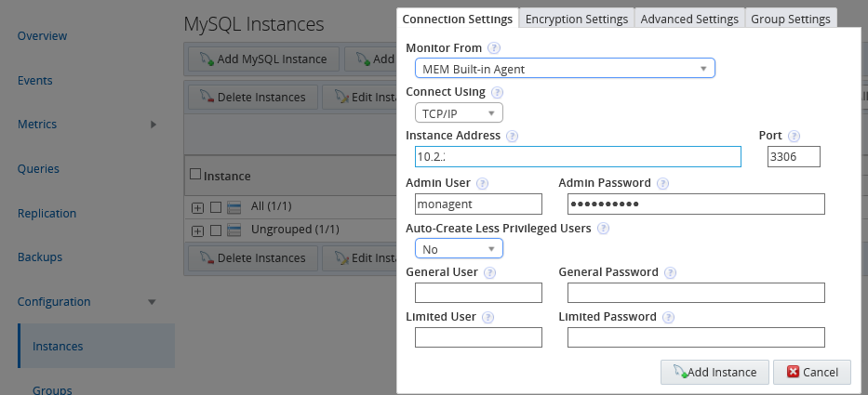Focus the Admin User field
This screenshot has width=868, height=395.
pos(478,204)
